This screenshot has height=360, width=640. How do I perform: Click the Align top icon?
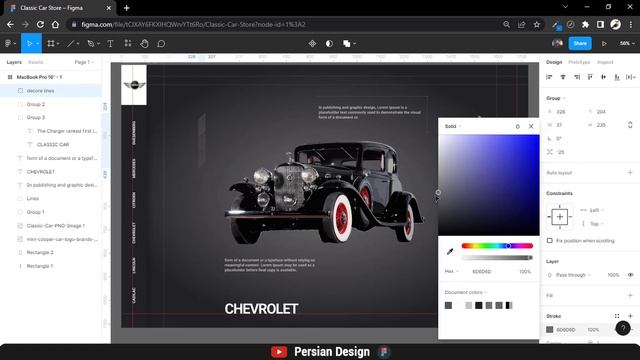tap(590, 77)
